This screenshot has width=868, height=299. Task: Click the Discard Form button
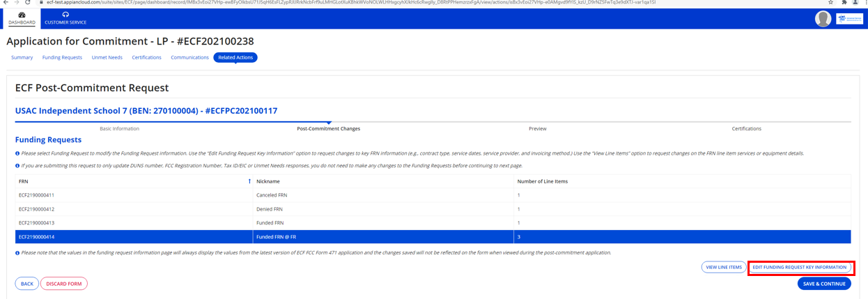[64, 284]
